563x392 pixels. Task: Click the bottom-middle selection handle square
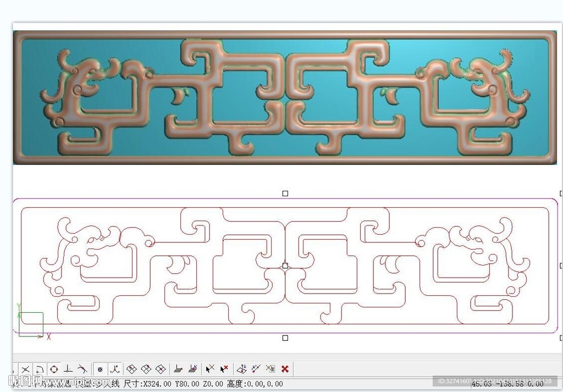[x=285, y=338]
